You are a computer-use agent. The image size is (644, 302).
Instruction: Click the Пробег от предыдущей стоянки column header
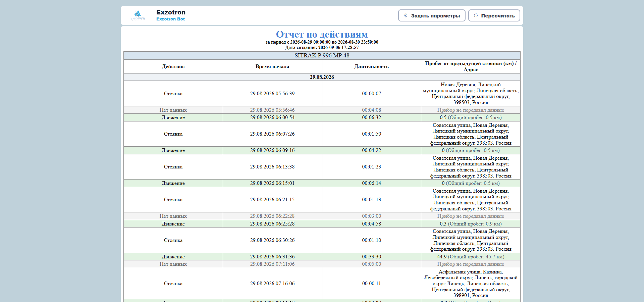point(471,66)
